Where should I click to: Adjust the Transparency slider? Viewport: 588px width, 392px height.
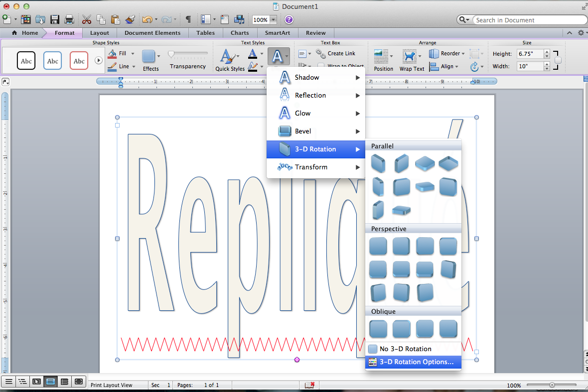(172, 54)
